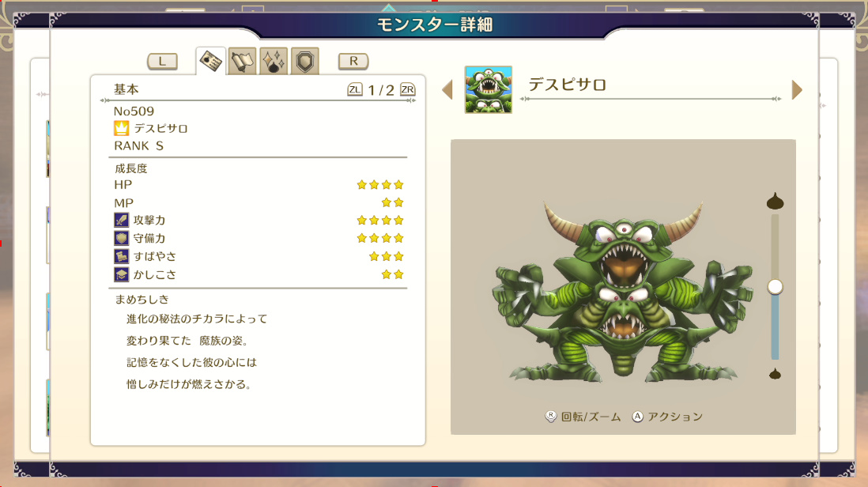Image resolution: width=868 pixels, height=487 pixels.
Task: Click the L shoulder button
Action: coord(162,62)
